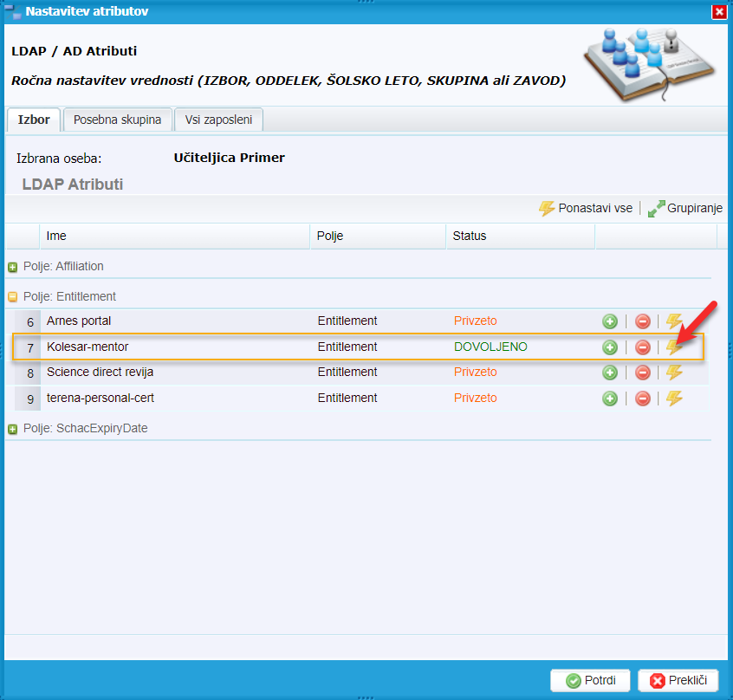Select the Izbor tab
Screen dimensions: 733x700
pos(34,120)
